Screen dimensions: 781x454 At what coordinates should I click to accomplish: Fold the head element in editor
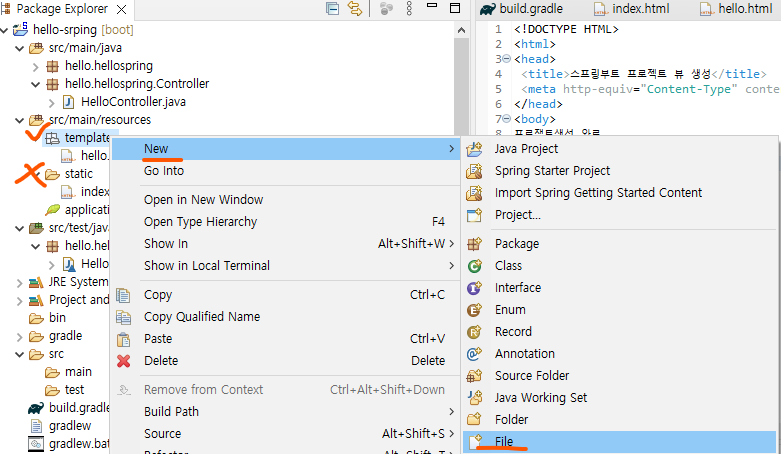507,59
